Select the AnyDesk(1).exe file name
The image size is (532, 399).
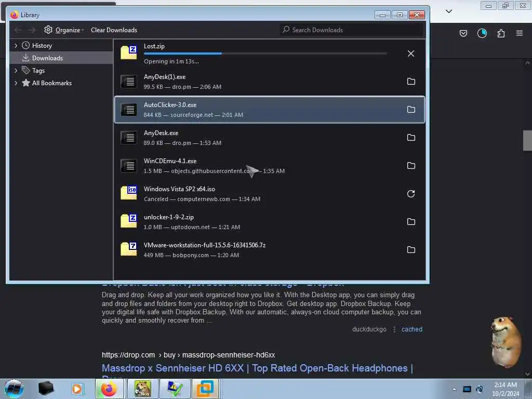point(165,77)
